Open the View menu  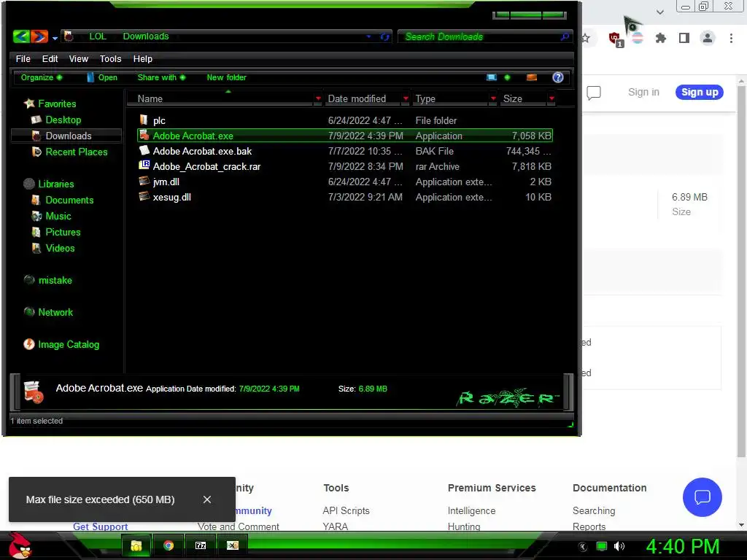tap(79, 58)
